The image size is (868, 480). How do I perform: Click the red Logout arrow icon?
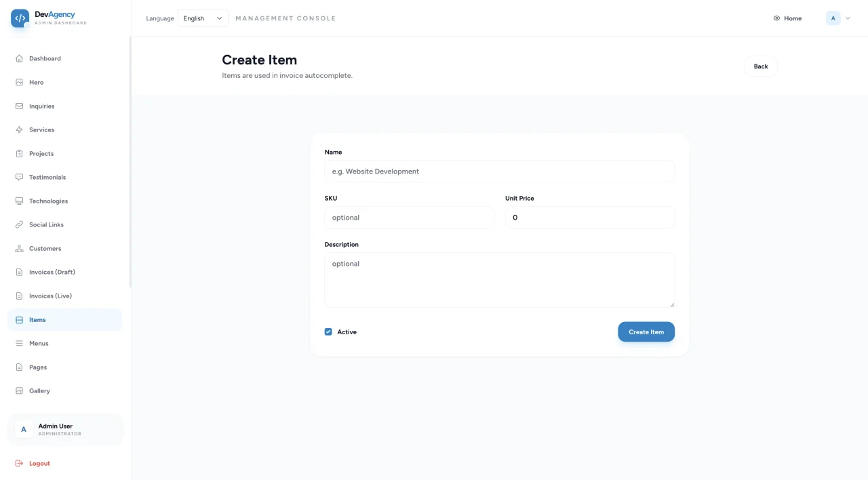coord(19,463)
